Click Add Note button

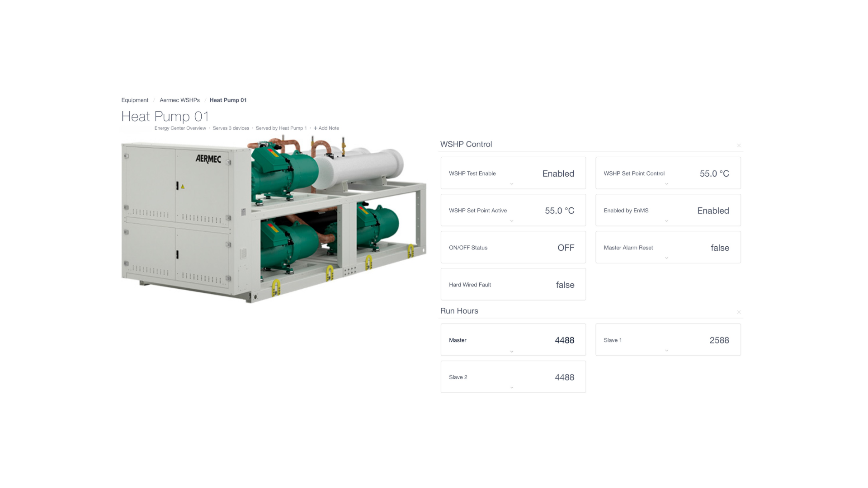326,128
